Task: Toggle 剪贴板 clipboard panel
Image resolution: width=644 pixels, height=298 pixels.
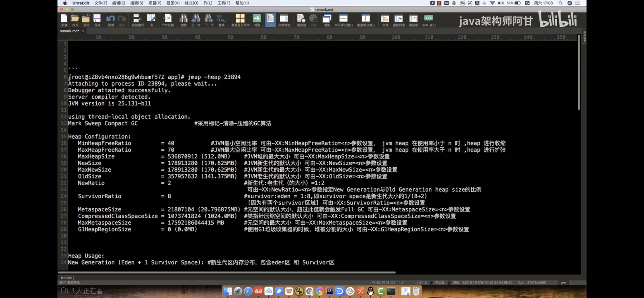Action: [x=413, y=20]
